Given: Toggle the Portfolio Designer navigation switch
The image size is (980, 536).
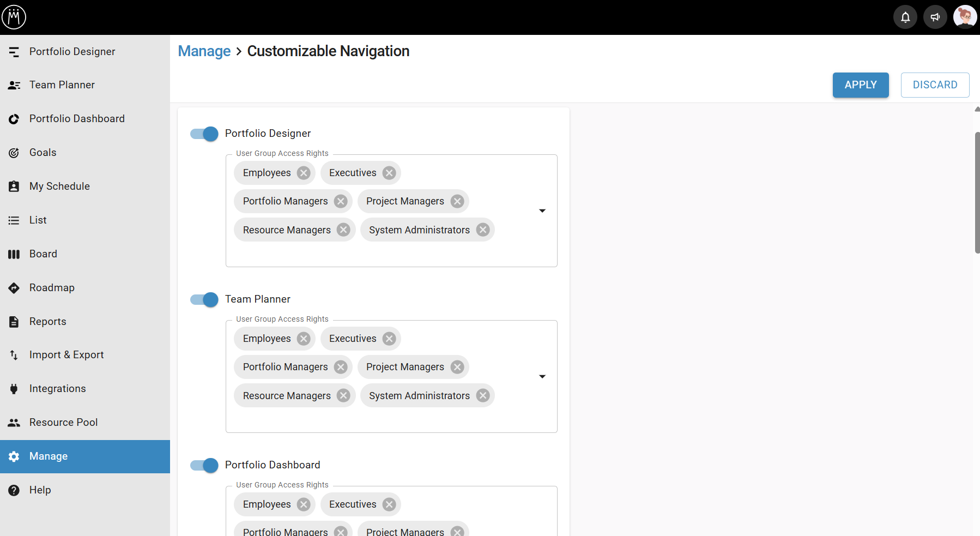Looking at the screenshot, I should click(204, 134).
